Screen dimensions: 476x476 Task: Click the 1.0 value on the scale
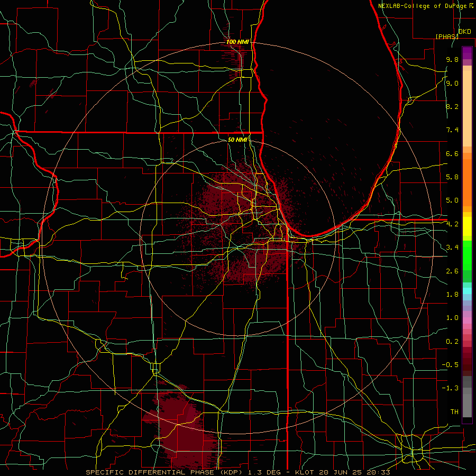(452, 317)
